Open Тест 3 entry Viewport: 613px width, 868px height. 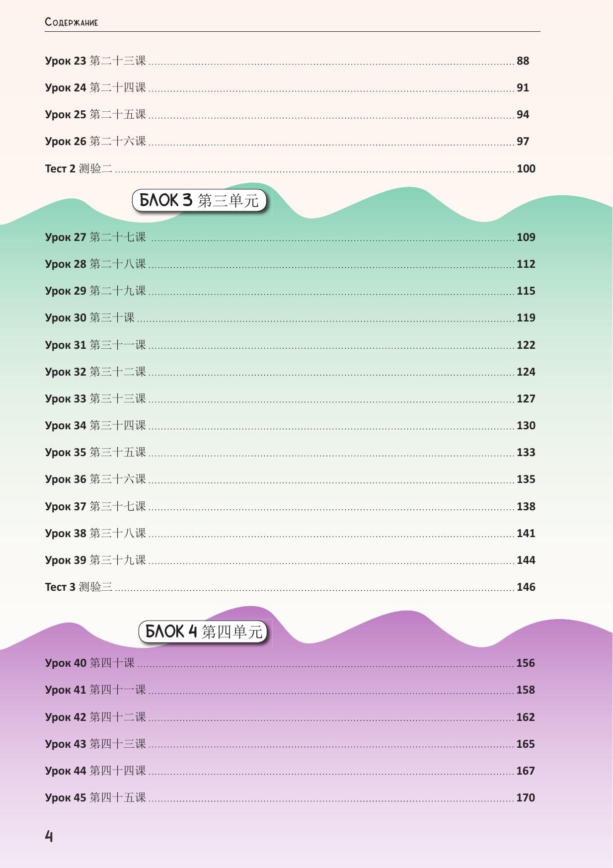(x=78, y=587)
